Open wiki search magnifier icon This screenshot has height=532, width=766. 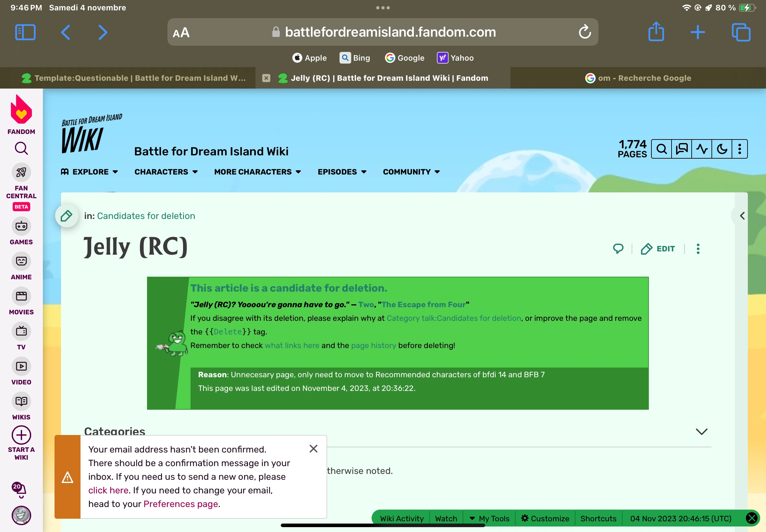(x=661, y=149)
